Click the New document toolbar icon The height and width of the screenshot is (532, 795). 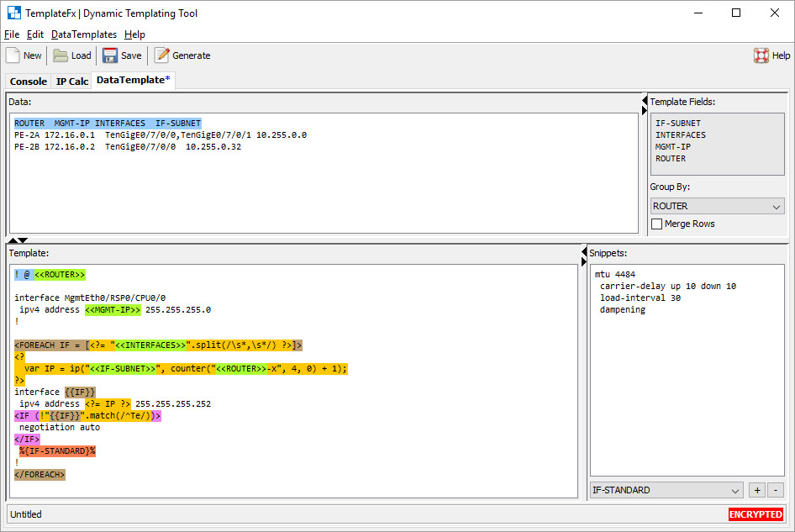pos(13,55)
